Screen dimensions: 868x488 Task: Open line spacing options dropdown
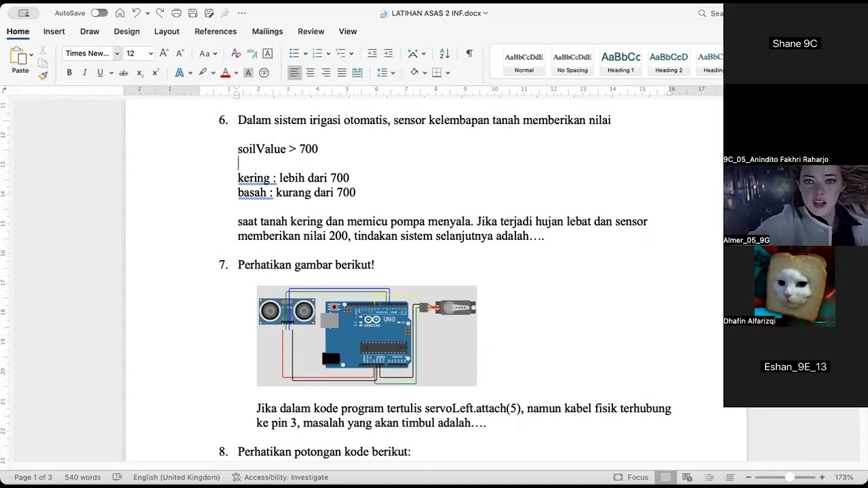tap(394, 73)
